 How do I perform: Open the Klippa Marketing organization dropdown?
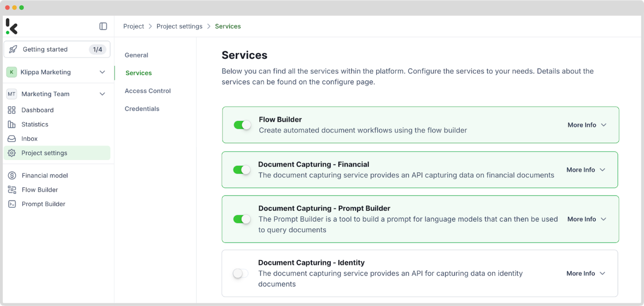coord(102,72)
